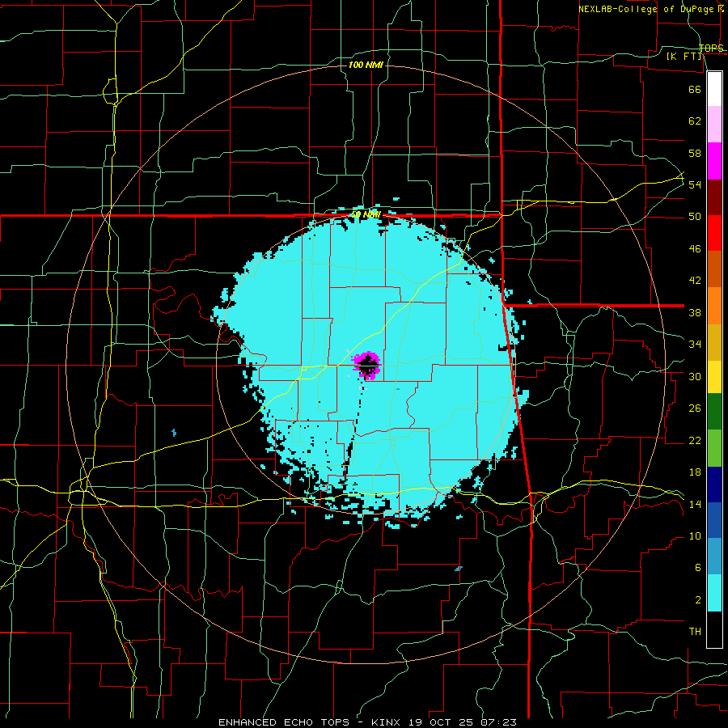Screen dimensions: 728x728
Task: Click legend value 22
Action: coord(695,440)
